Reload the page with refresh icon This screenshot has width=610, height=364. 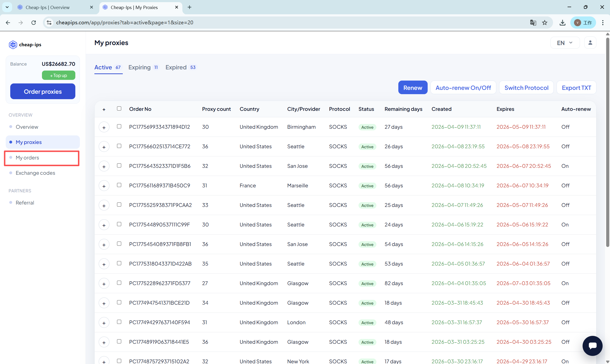point(34,23)
